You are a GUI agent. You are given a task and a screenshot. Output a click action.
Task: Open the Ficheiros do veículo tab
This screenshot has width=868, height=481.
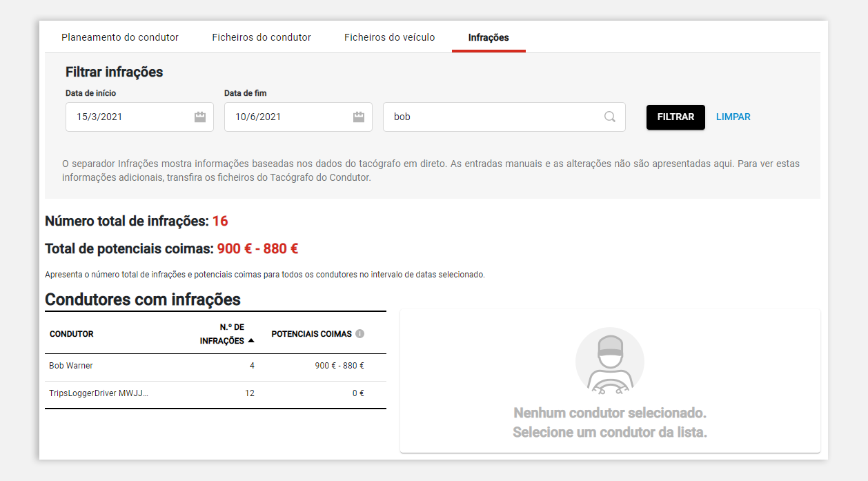tap(390, 37)
